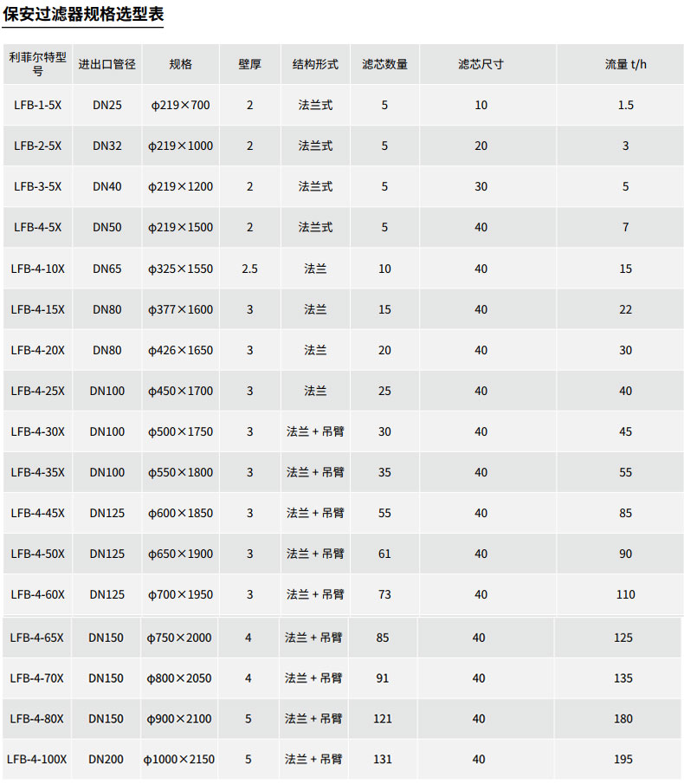The image size is (684, 784).
Task: Select the LFB-1-5X model cell
Action: (37, 105)
